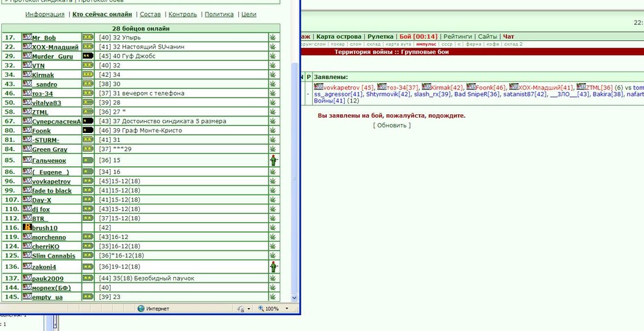Click the leaf icon in the vitalya83 row
644x331 pixels.
273,102
